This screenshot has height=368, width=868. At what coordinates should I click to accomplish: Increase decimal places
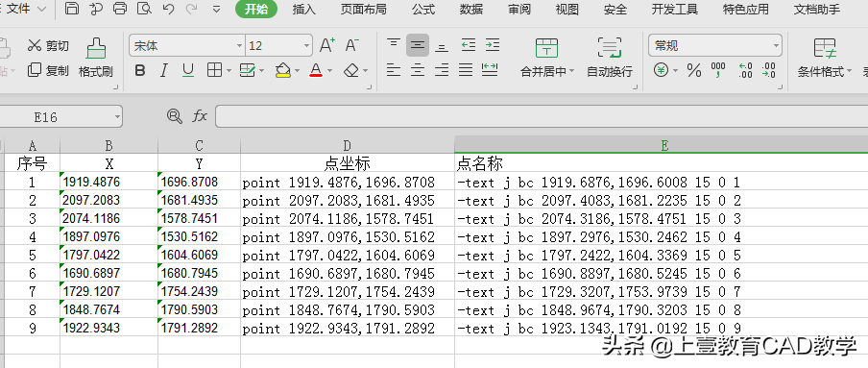(x=745, y=70)
